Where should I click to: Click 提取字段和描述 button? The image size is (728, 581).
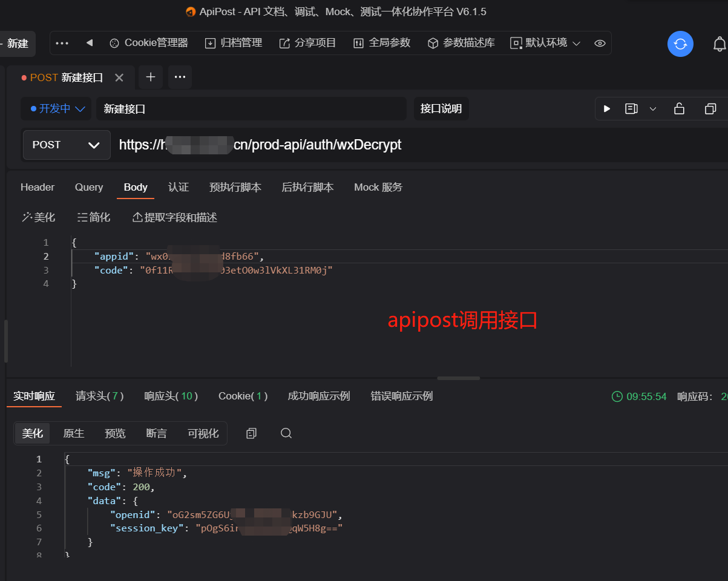pos(175,217)
